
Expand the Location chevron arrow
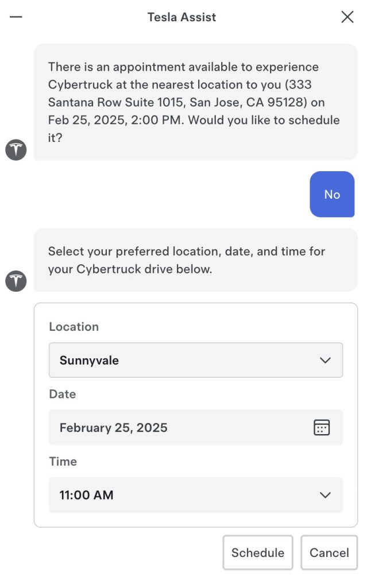coord(325,361)
